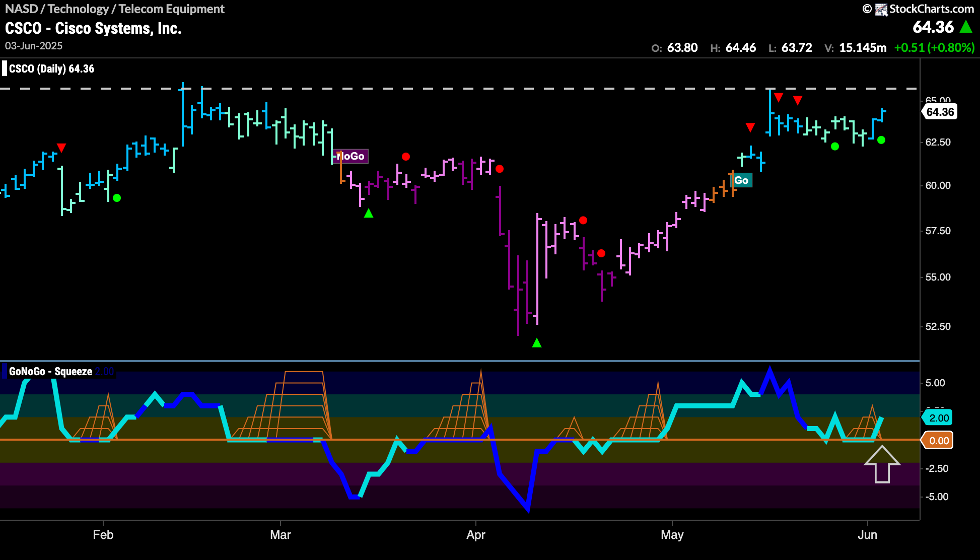This screenshot has width=980, height=560.
Task: Click the Apr label on the time axis
Action: 476,535
